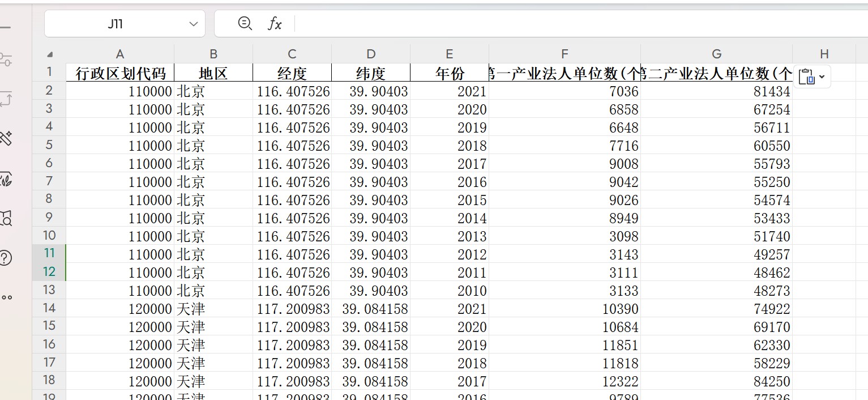868x400 pixels.
Task: Open the settings sliders icon in left sidebar
Action: (6, 59)
